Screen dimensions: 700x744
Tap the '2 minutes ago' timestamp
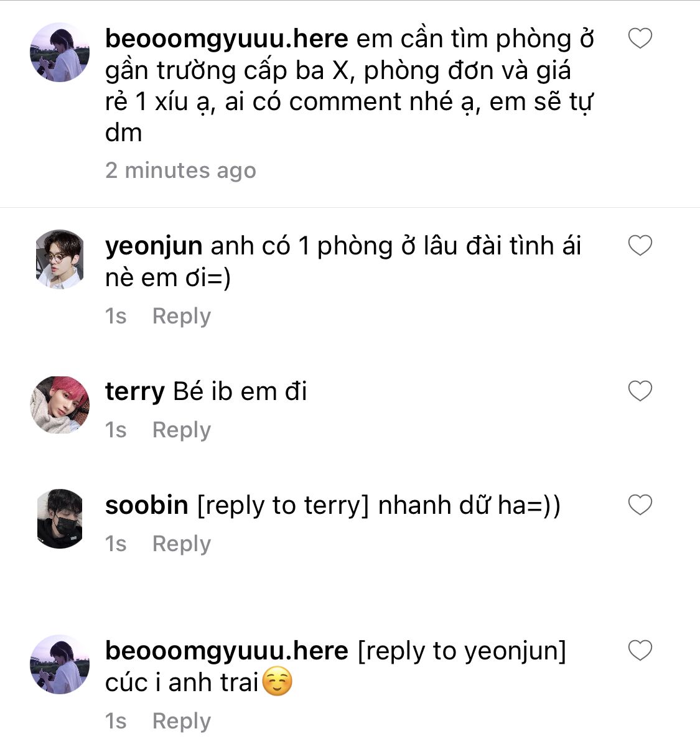coord(180,171)
